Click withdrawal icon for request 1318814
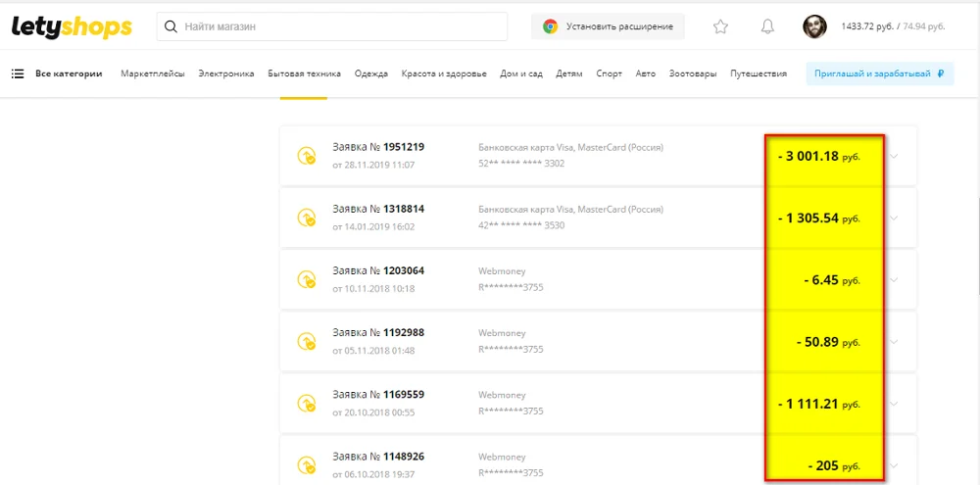The width and height of the screenshot is (980, 485). tap(307, 218)
